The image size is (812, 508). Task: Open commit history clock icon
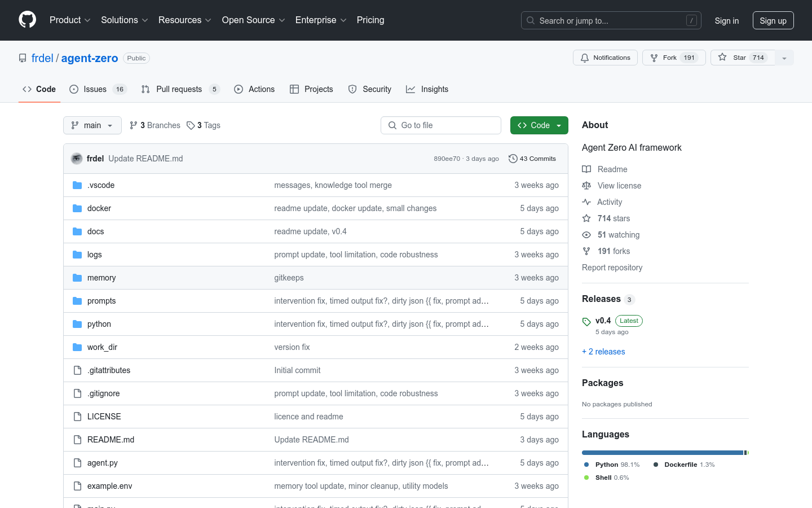pos(513,159)
